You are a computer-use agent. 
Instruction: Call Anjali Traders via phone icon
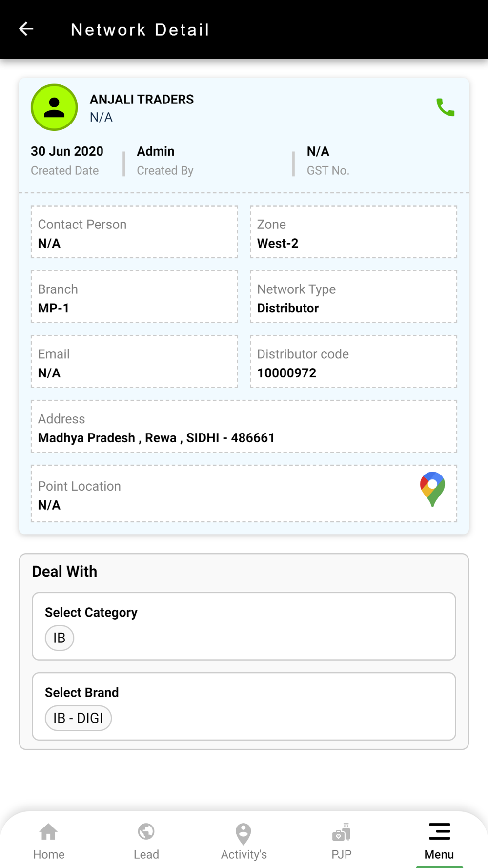coord(445,107)
